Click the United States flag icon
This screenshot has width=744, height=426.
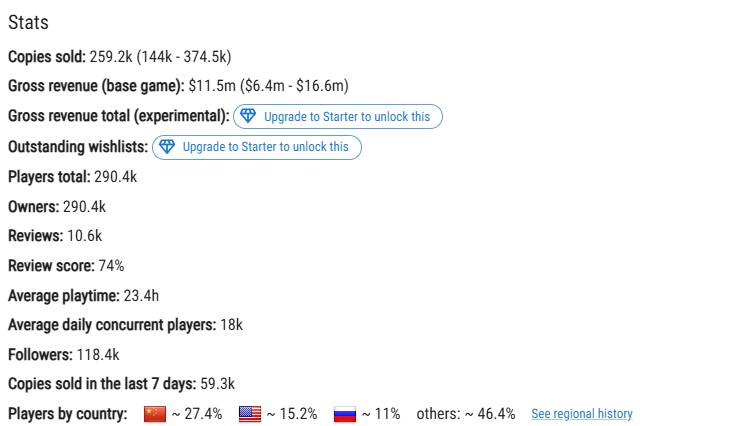(250, 414)
